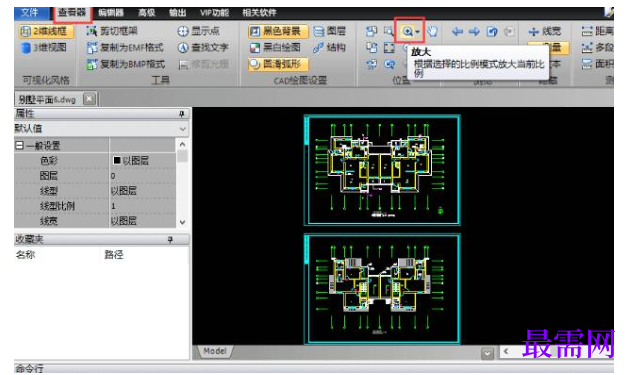
Task: Toggle 黑白绘图 black-and-white drawing
Action: pyautogui.click(x=275, y=48)
